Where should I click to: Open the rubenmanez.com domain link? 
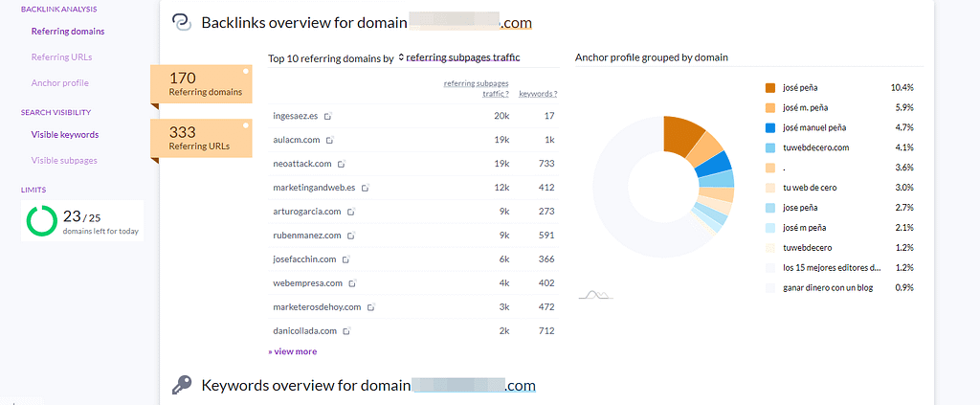click(307, 236)
